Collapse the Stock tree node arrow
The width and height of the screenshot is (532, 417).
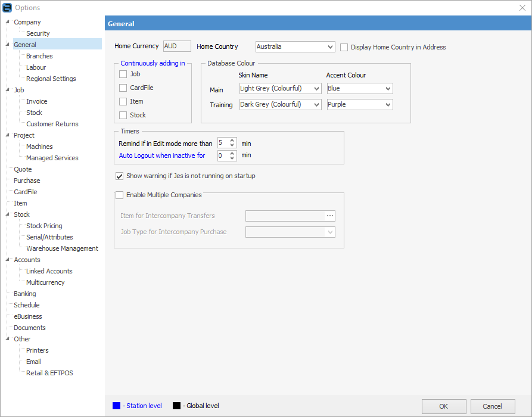pyautogui.click(x=8, y=214)
